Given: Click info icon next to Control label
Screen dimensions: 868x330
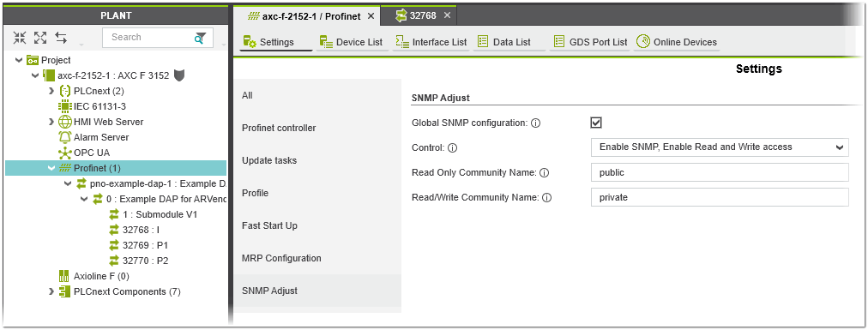Looking at the screenshot, I should (x=453, y=148).
